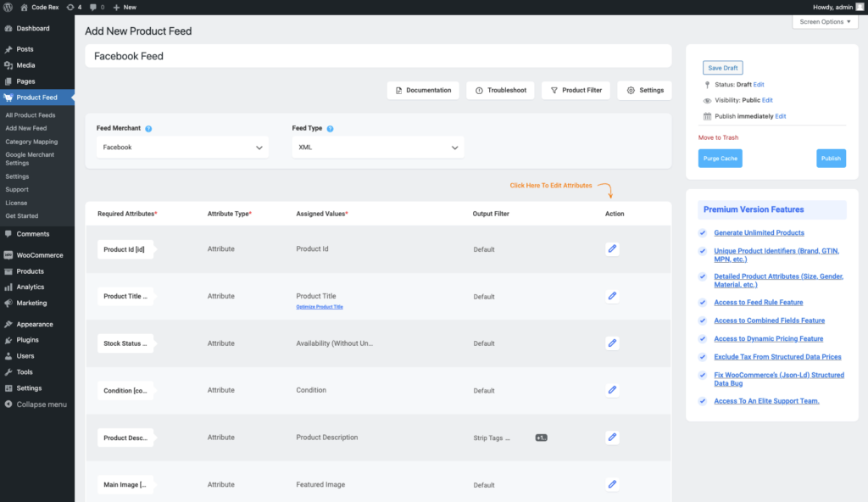
Task: Open the feed Settings button
Action: coord(644,91)
